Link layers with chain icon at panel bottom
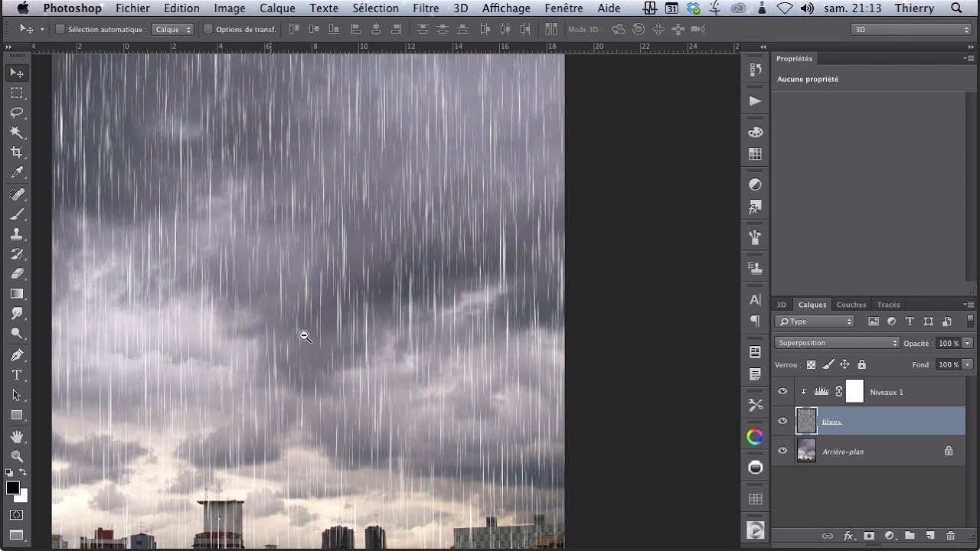This screenshot has width=980, height=551. pyautogui.click(x=827, y=536)
